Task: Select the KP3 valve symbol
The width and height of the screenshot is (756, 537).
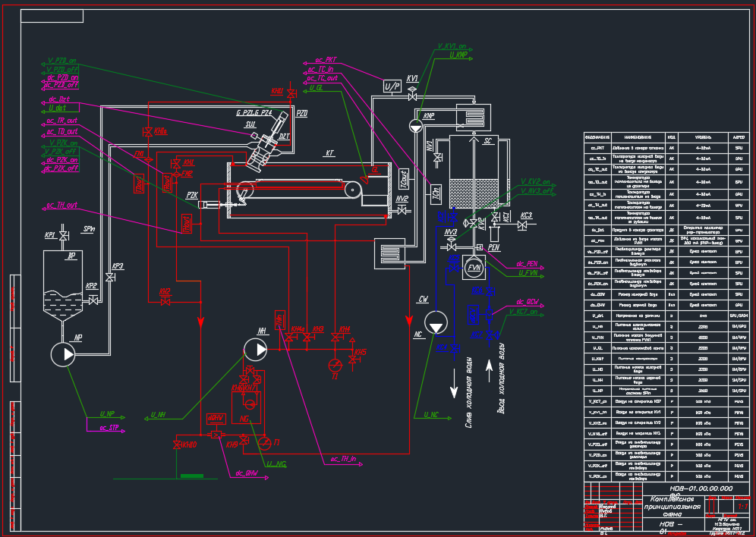Action: click(x=111, y=278)
